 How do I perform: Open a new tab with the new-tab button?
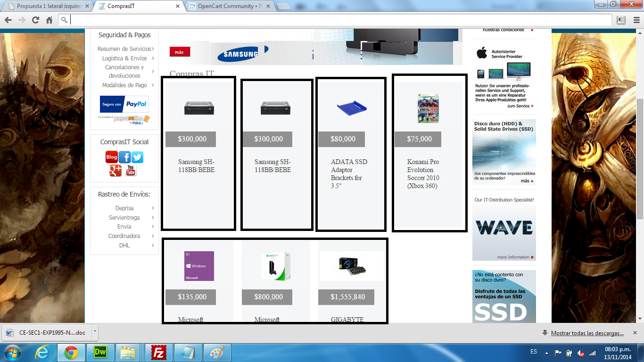(283, 7)
